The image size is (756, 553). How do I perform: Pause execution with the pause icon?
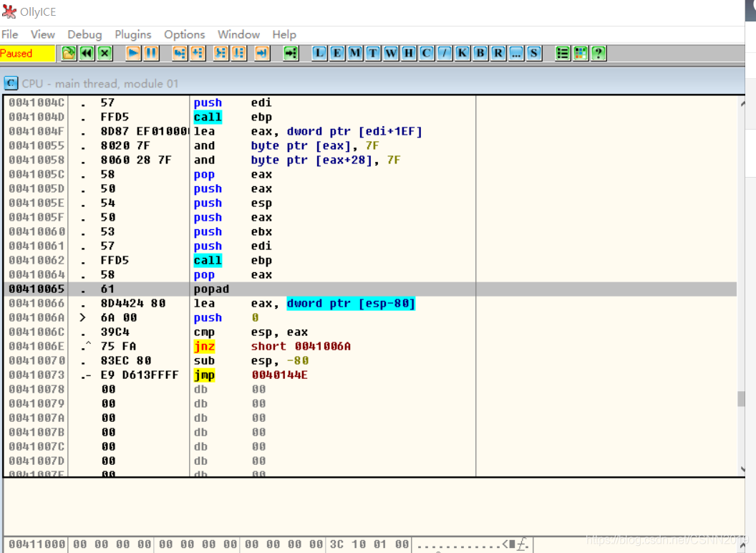point(151,53)
